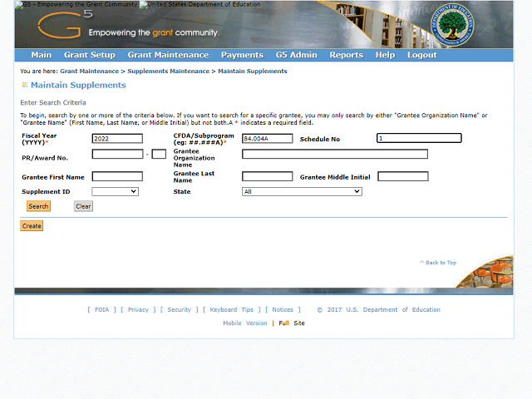Follow the Grant Maintenance breadcrumb link
This screenshot has height=399, width=532.
coord(90,71)
